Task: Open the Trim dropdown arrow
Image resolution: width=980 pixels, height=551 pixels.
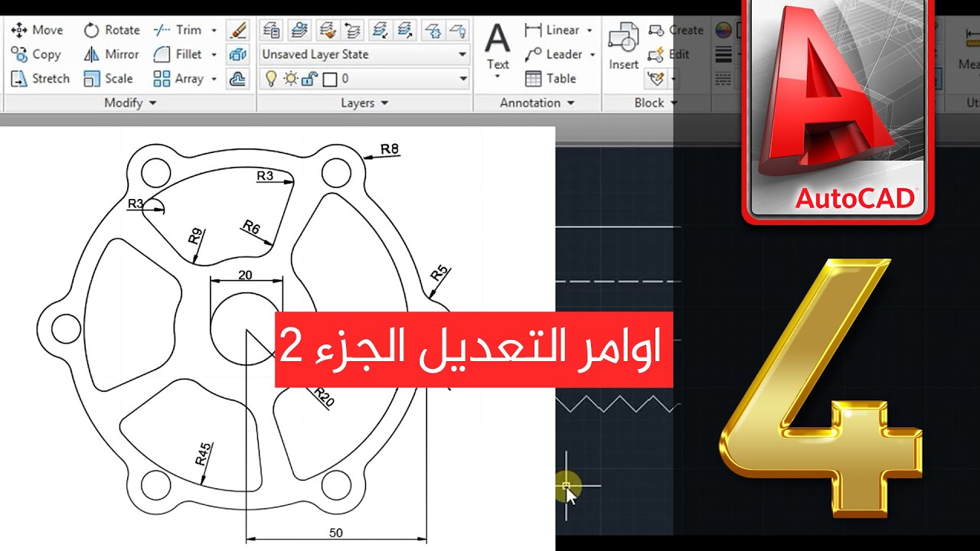Action: click(214, 31)
